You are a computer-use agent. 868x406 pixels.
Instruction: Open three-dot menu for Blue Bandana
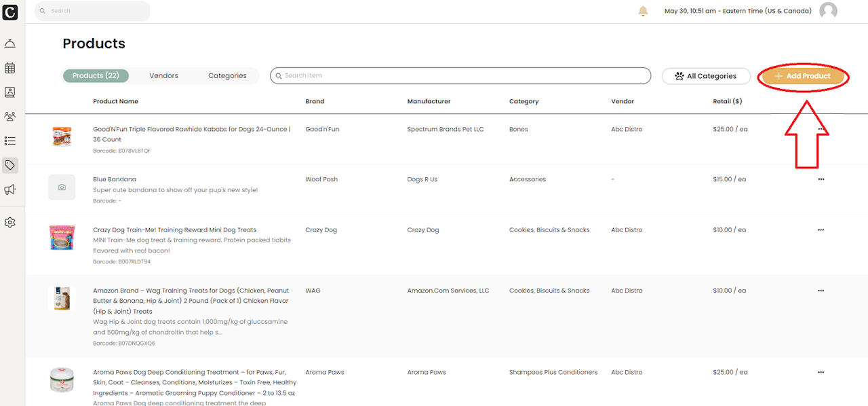pyautogui.click(x=821, y=179)
